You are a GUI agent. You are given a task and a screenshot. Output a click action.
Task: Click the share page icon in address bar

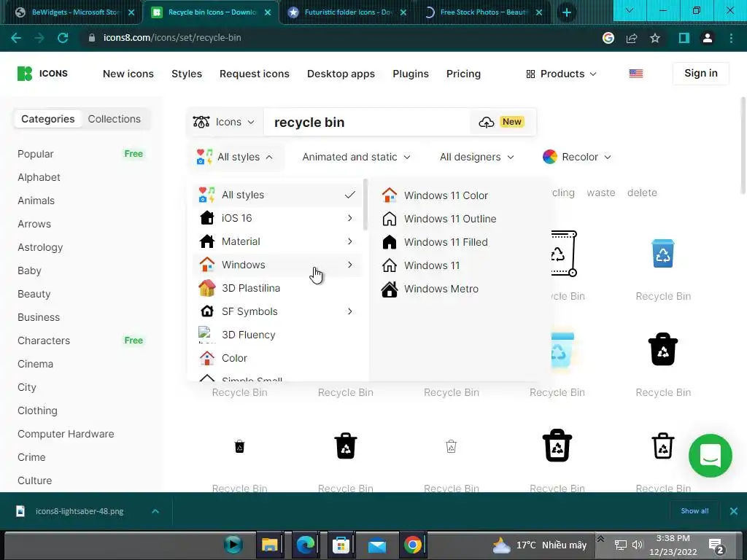(632, 38)
